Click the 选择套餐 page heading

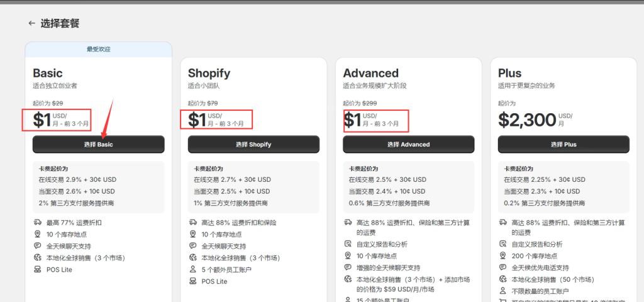click(x=60, y=23)
